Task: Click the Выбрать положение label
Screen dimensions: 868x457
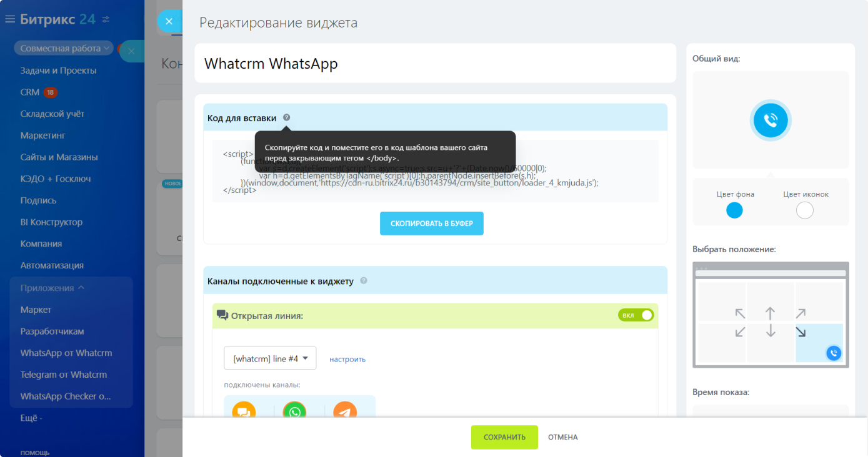Action: (734, 249)
